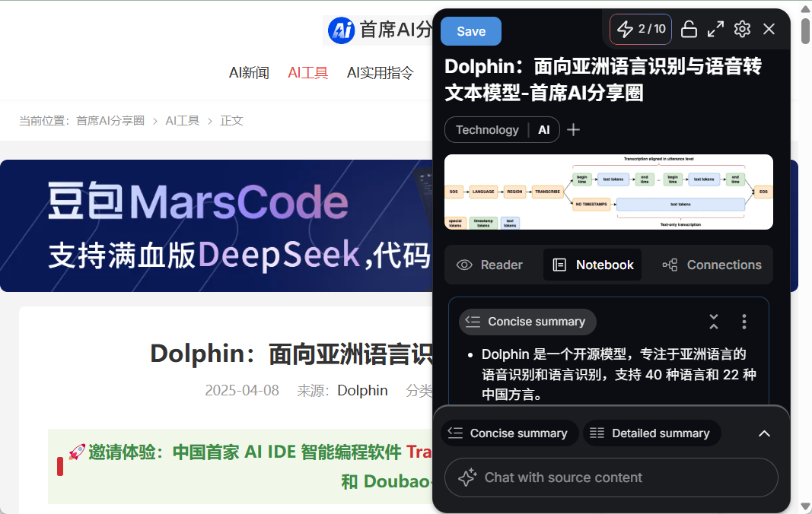Open the note card three-dot menu
The width and height of the screenshot is (812, 514).
click(744, 322)
